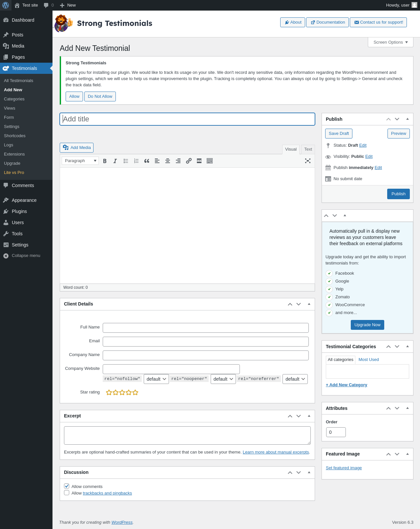Click Do Not Allow tracking button
Viewport: 420px width, 529px height.
100,96
